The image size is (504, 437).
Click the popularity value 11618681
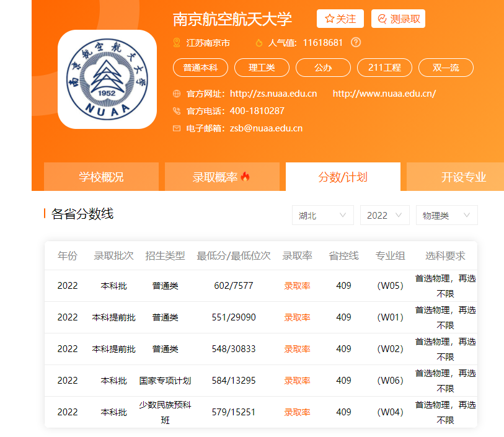point(323,43)
